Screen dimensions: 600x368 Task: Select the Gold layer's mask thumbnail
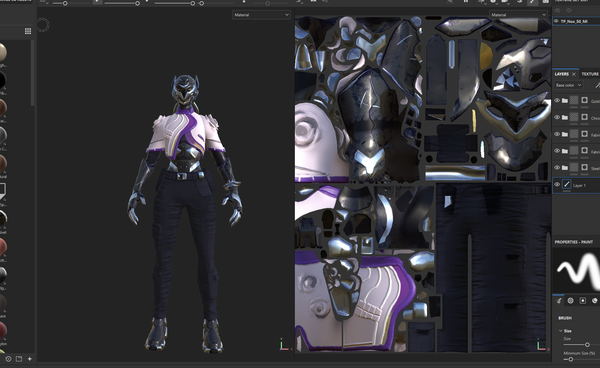coord(584,101)
